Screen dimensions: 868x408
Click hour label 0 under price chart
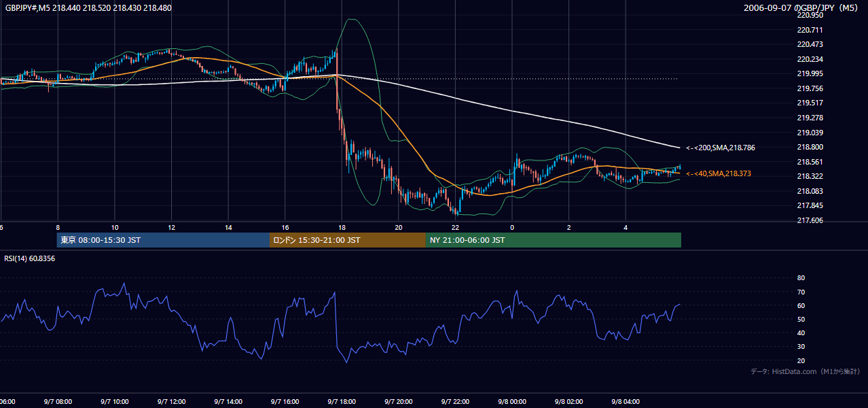point(512,228)
